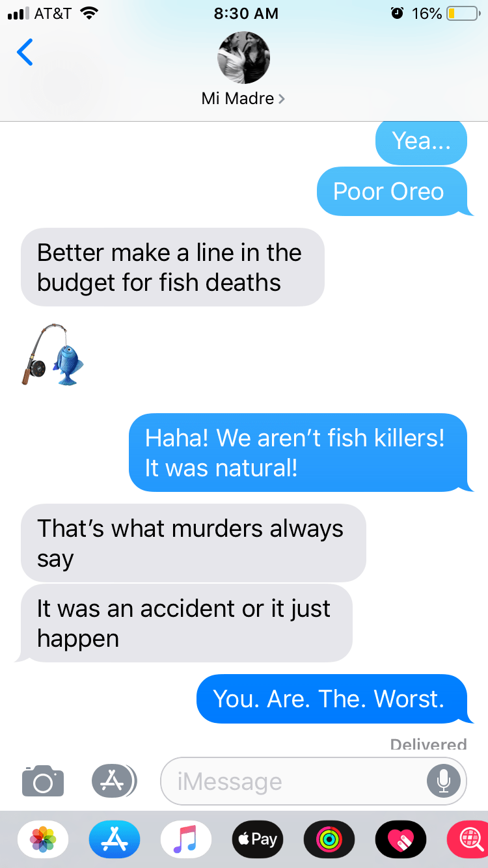Open the images search globe icon
Screen dimensions: 488x868
[x=468, y=839]
